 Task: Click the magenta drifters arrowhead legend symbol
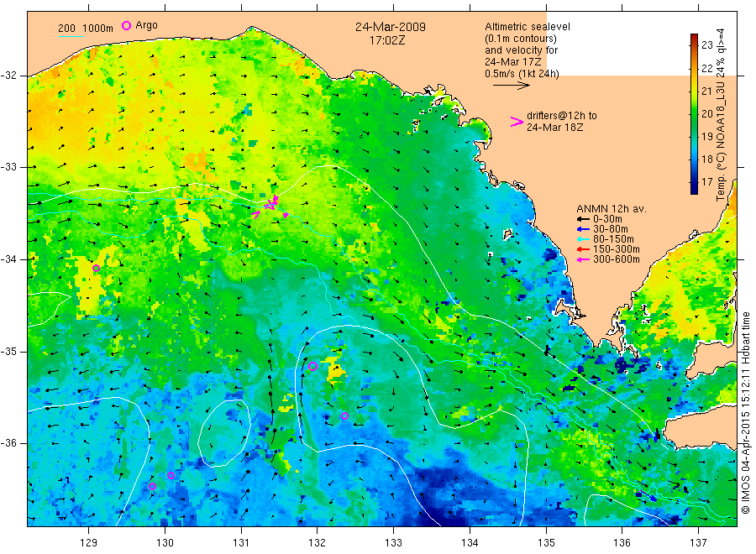(x=517, y=122)
